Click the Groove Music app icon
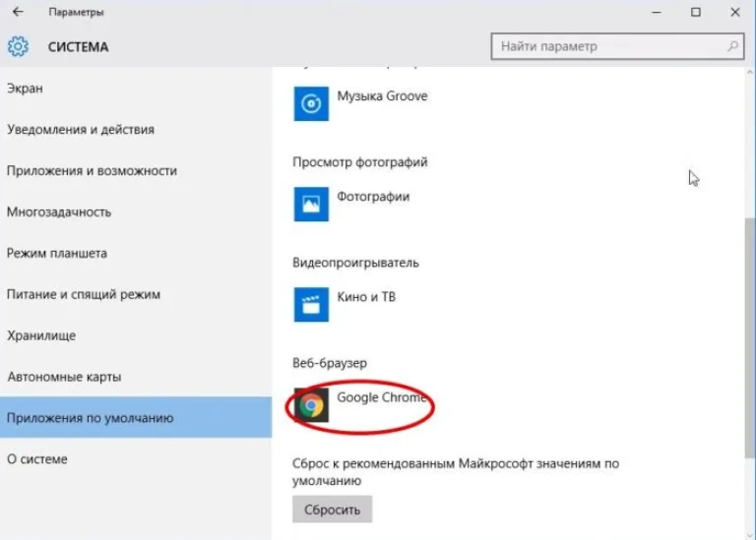Viewport: 756px width, 540px height. 311,103
